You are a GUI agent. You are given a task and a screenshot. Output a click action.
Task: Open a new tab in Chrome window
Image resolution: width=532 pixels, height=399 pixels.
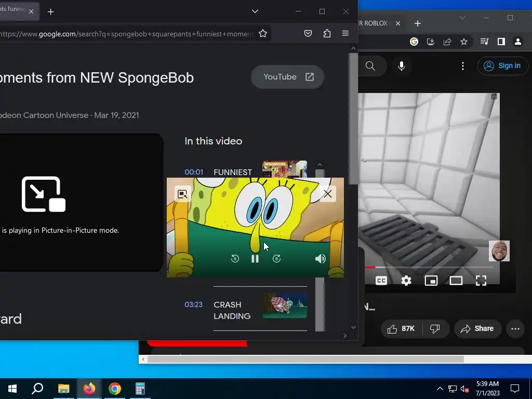point(418,23)
